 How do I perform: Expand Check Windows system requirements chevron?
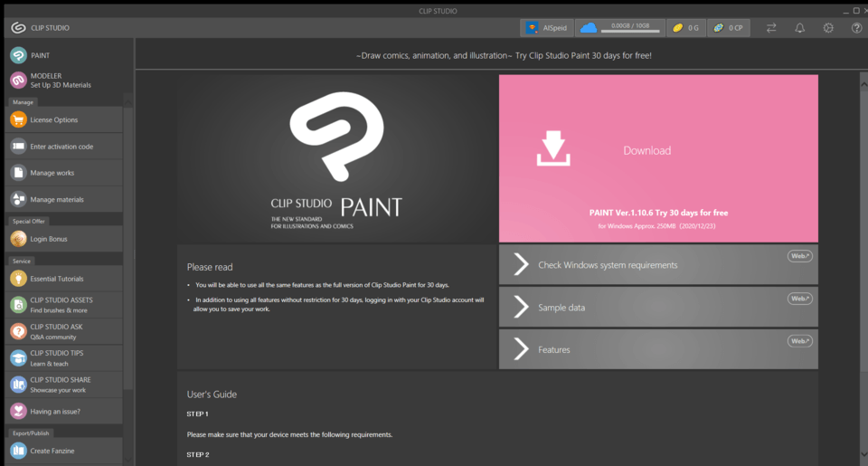[521, 265]
